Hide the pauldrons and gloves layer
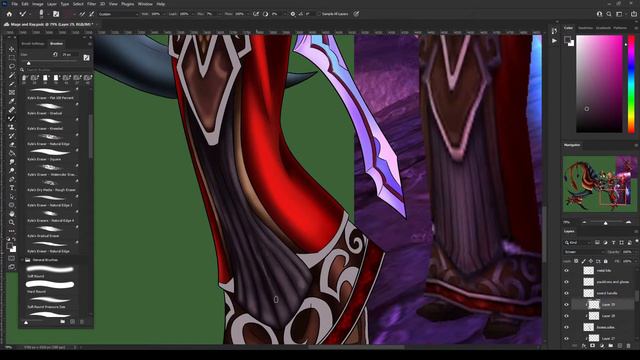This screenshot has width=640, height=360. [567, 282]
